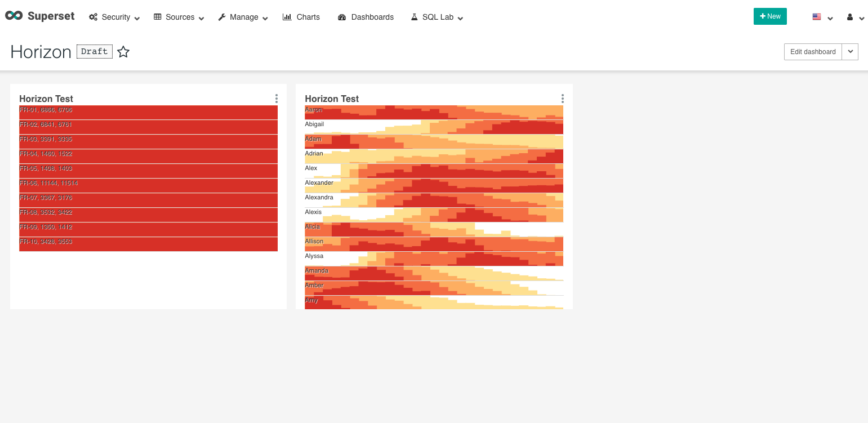The image size is (868, 423).
Task: Open the Manage menu
Action: pos(243,17)
